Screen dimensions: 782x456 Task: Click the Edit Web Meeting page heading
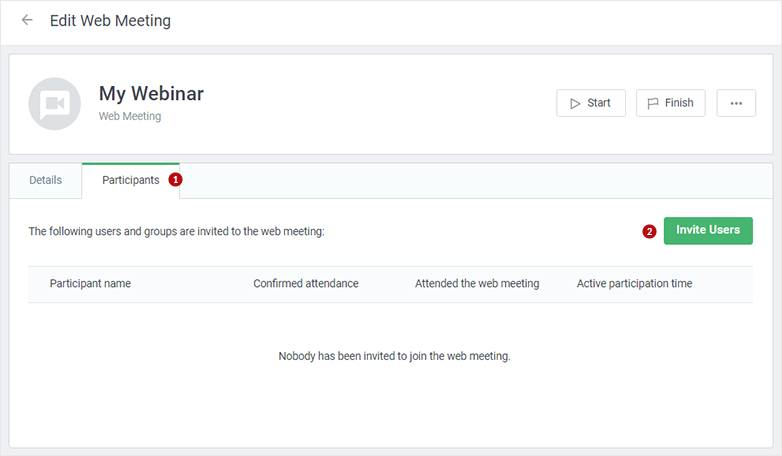point(110,20)
